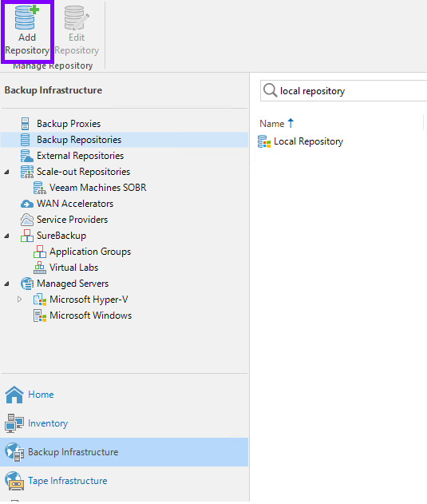Sort by the Name column header
The image size is (427, 504).
[272, 124]
